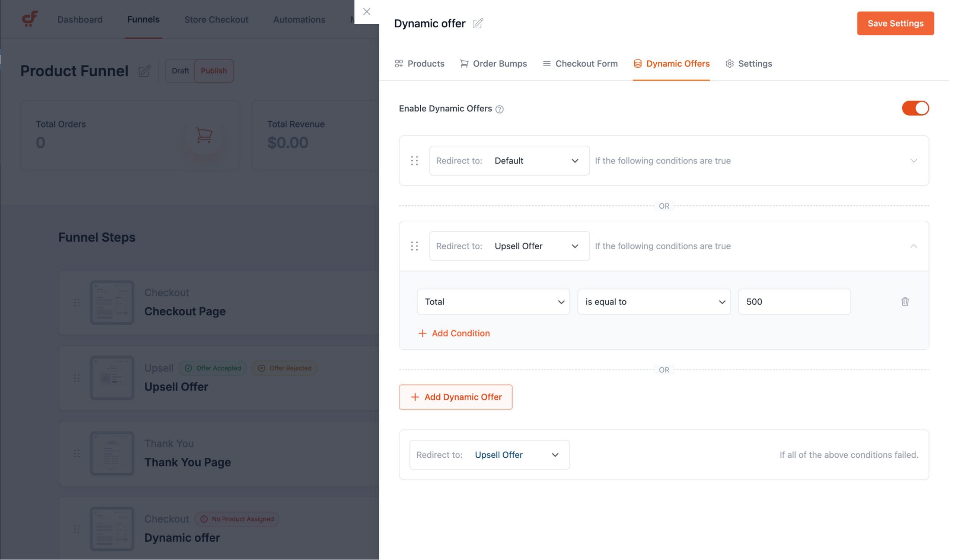Set funnel status to Publish
Image resolution: width=953 pixels, height=560 pixels.
pyautogui.click(x=214, y=71)
